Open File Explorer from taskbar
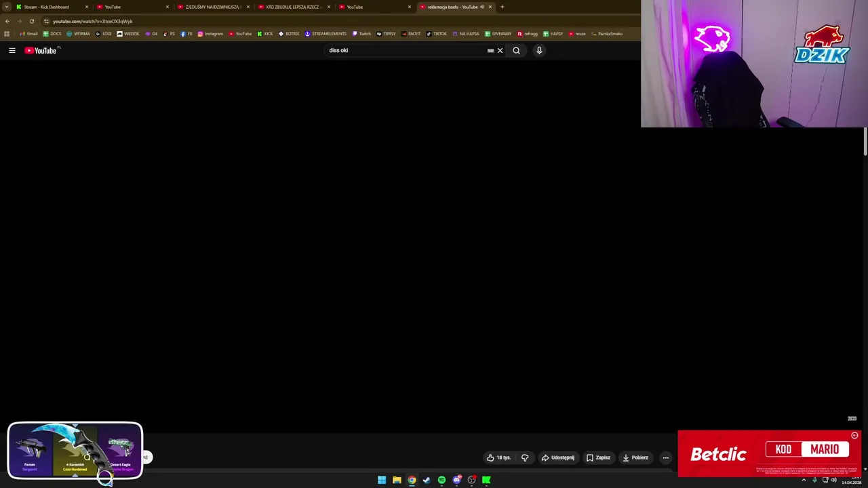Screen dimensions: 868x488 coord(397,480)
